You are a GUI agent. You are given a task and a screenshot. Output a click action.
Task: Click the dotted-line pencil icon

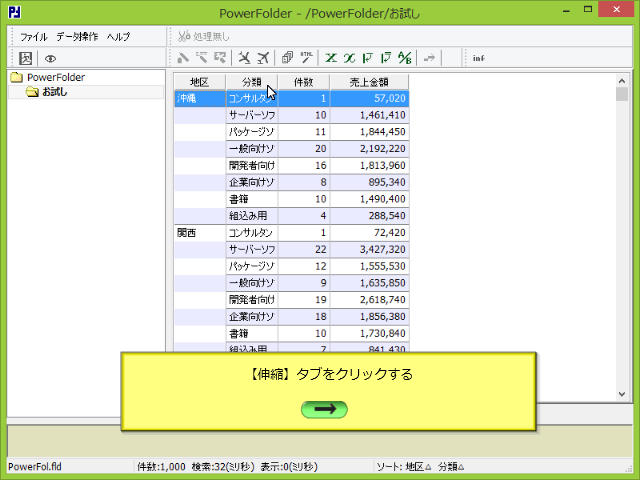(201, 58)
